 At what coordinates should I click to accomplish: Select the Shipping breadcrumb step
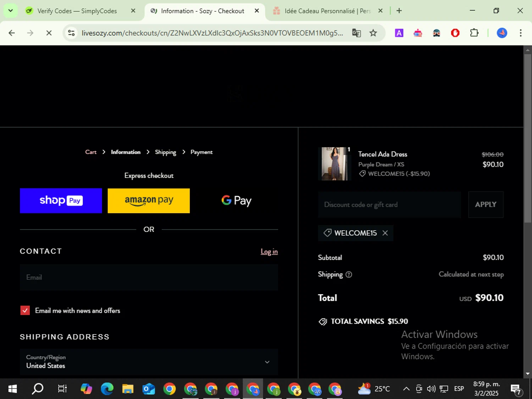165,152
